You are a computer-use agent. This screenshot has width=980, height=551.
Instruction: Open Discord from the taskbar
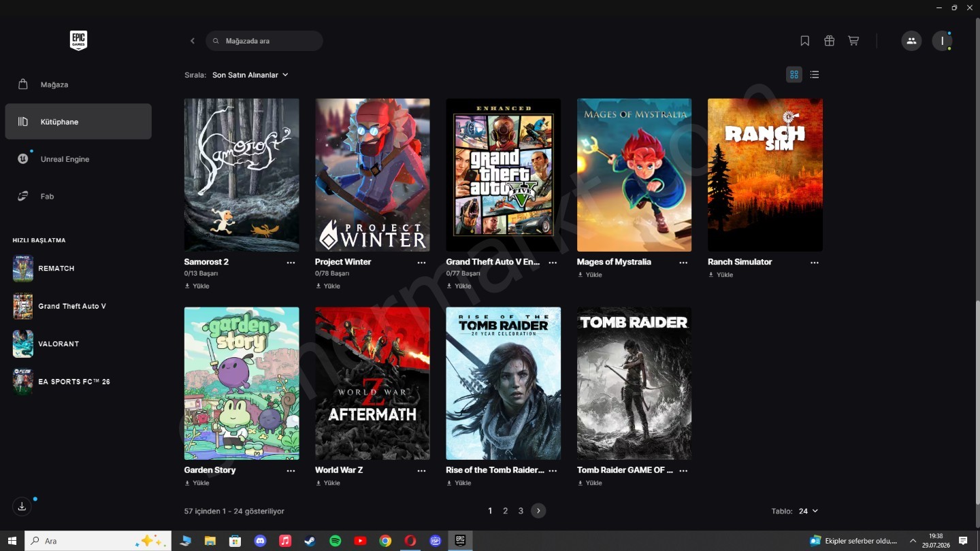pyautogui.click(x=260, y=541)
